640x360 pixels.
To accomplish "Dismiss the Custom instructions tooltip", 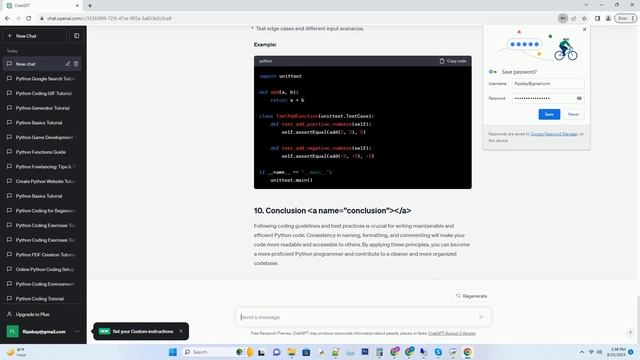I will 181,331.
